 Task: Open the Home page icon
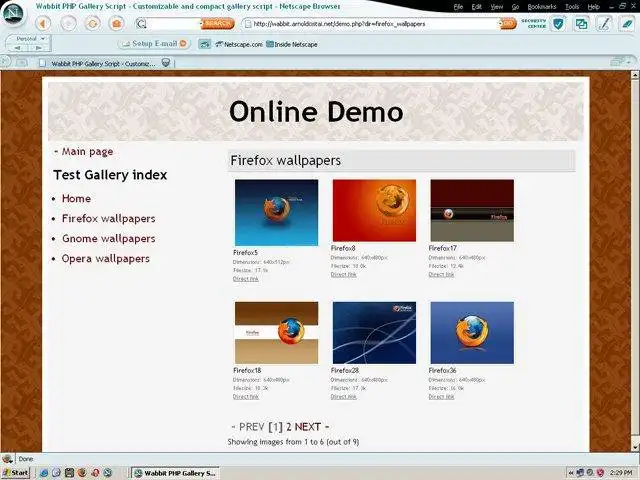117,24
